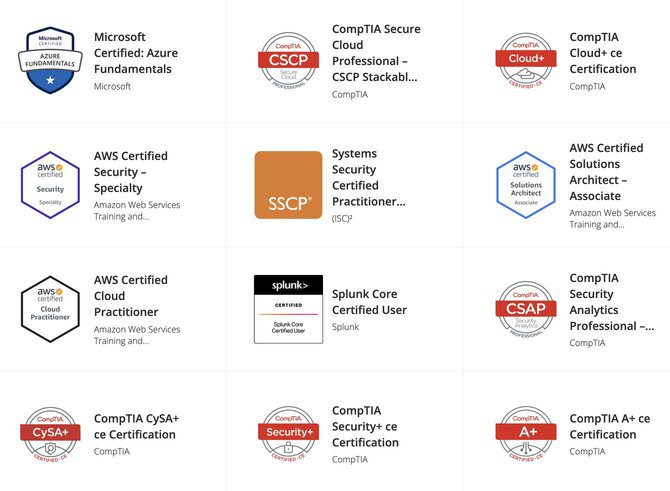The height and width of the screenshot is (491, 670).
Task: Select the orange SSCP badge
Action: [288, 185]
